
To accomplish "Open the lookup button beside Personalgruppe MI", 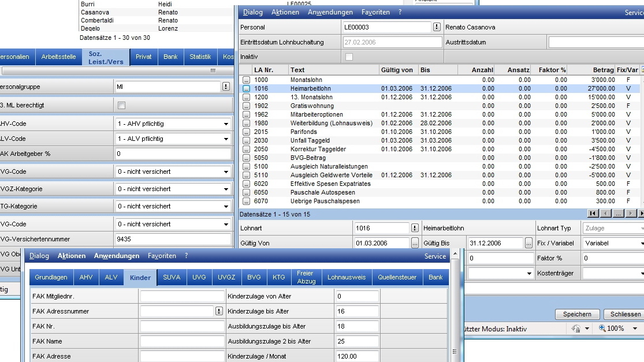I will (x=226, y=87).
